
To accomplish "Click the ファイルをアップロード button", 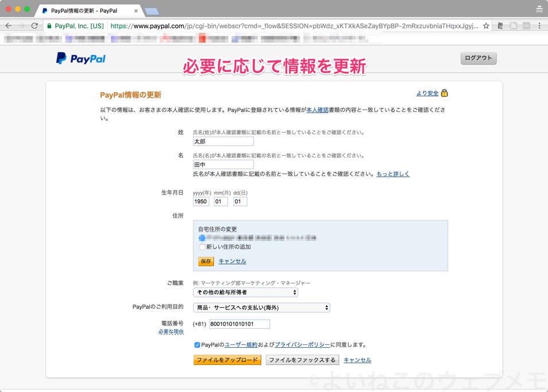I will coord(227,359).
